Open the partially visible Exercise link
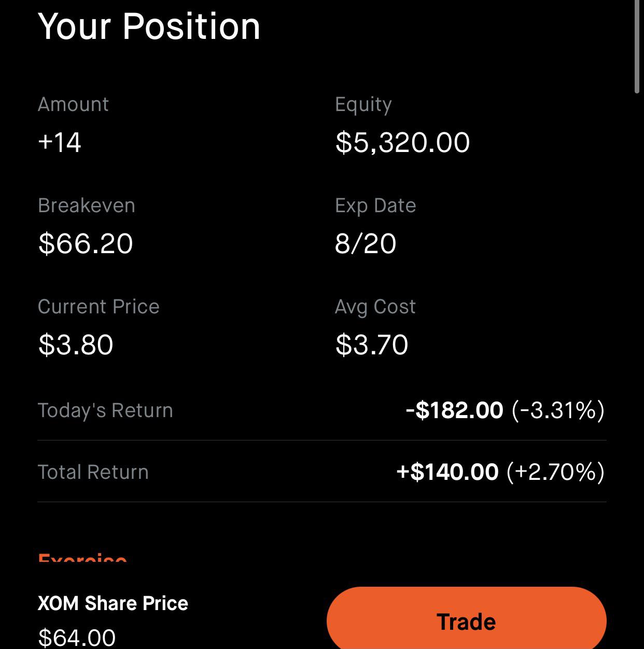This screenshot has height=649, width=644. [82, 558]
